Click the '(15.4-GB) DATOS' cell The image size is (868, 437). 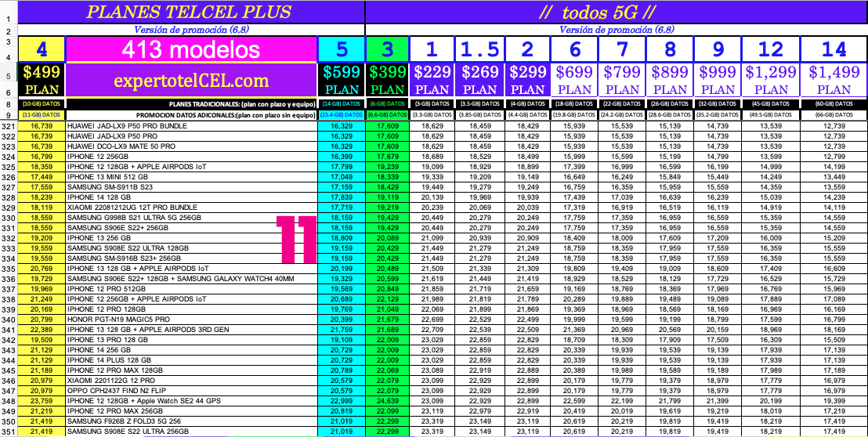pos(342,114)
